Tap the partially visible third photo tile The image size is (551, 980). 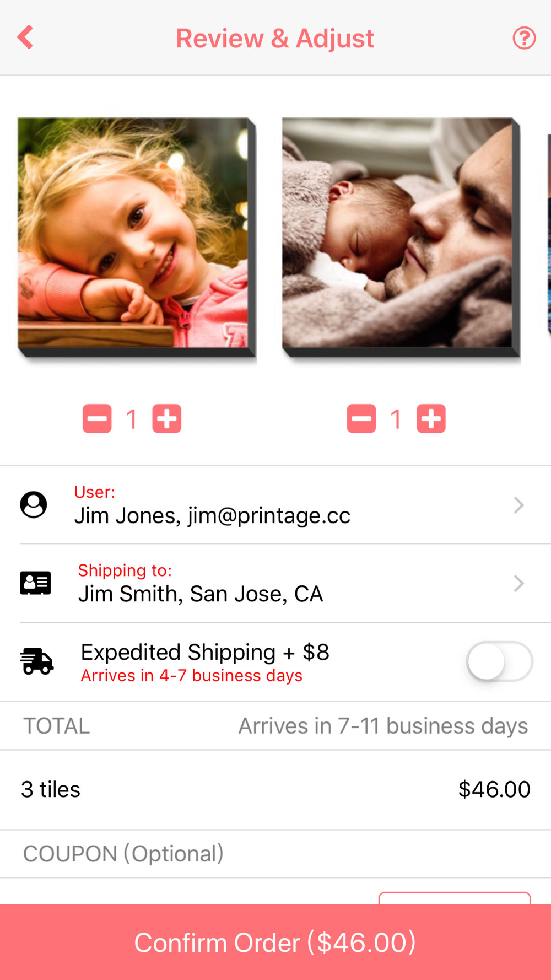pos(548,233)
